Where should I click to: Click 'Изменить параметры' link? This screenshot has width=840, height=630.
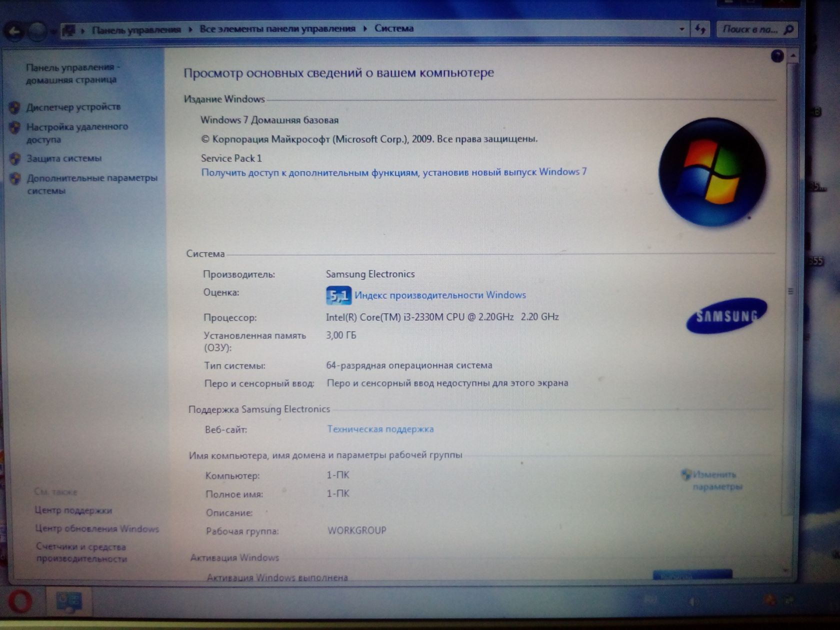tap(717, 480)
